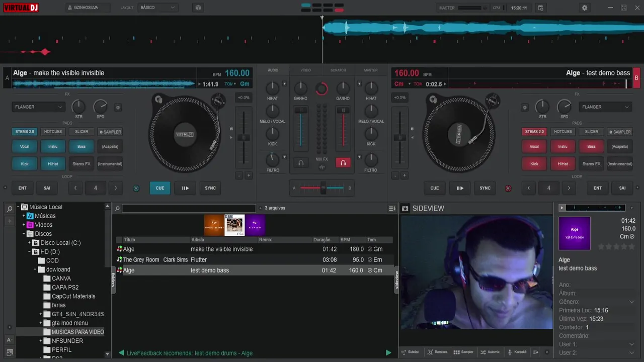644x362 pixels.
Task: Open the clock schedule icon near the time
Action: tap(540, 8)
